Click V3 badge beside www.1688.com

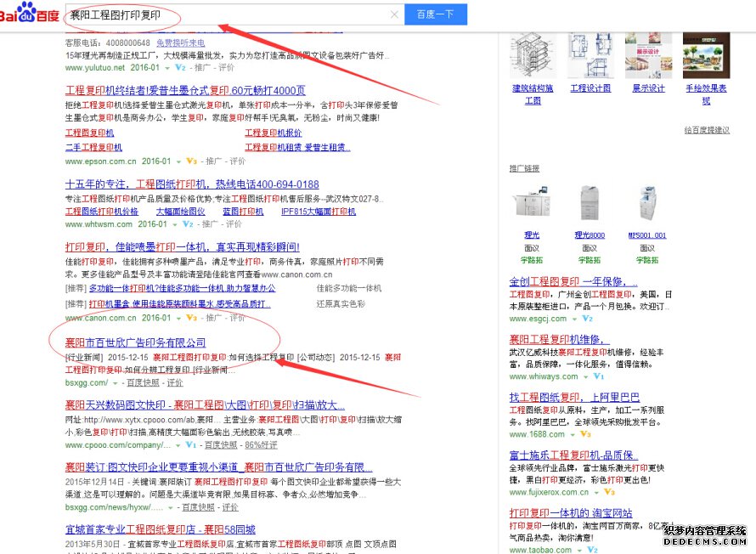click(585, 434)
